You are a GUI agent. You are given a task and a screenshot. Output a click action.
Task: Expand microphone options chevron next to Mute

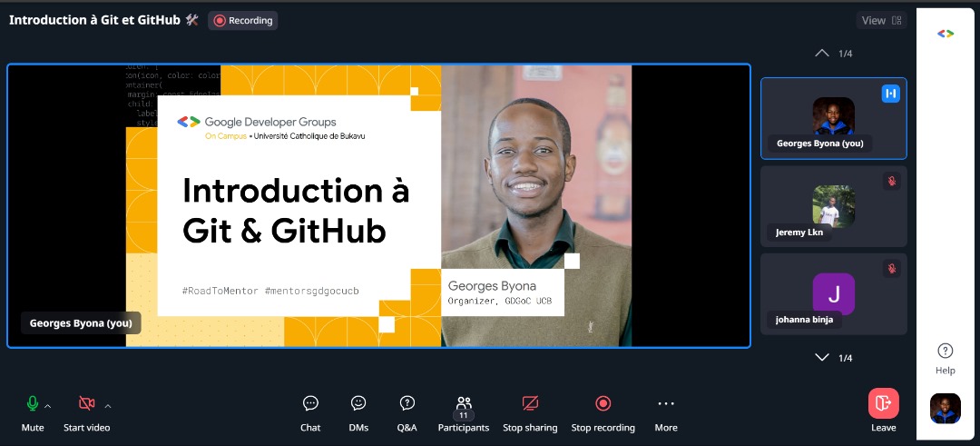pyautogui.click(x=47, y=406)
